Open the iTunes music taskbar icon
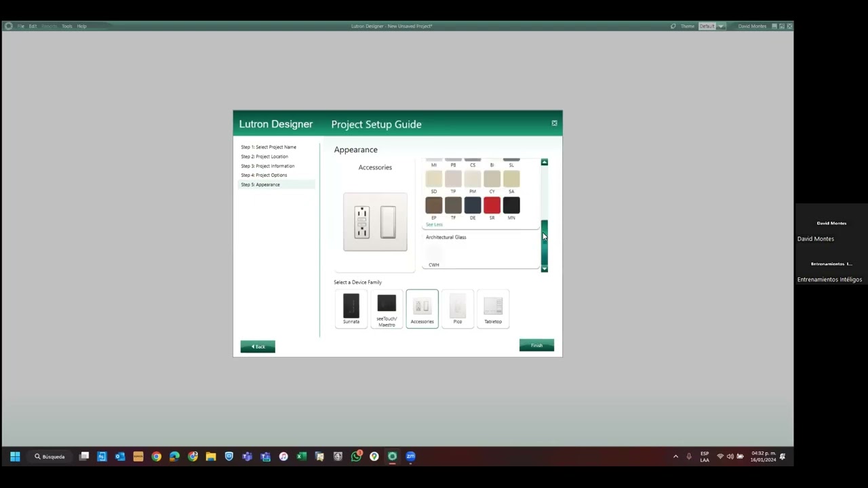This screenshot has height=488, width=868. 283,456
